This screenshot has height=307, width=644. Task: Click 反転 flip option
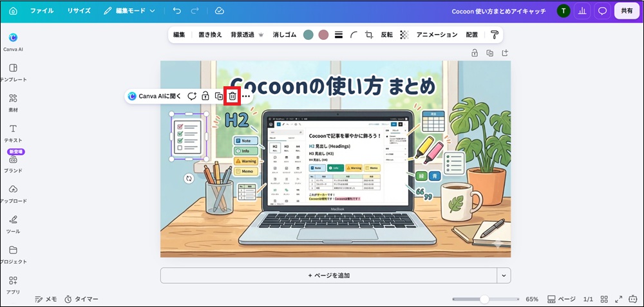(387, 35)
